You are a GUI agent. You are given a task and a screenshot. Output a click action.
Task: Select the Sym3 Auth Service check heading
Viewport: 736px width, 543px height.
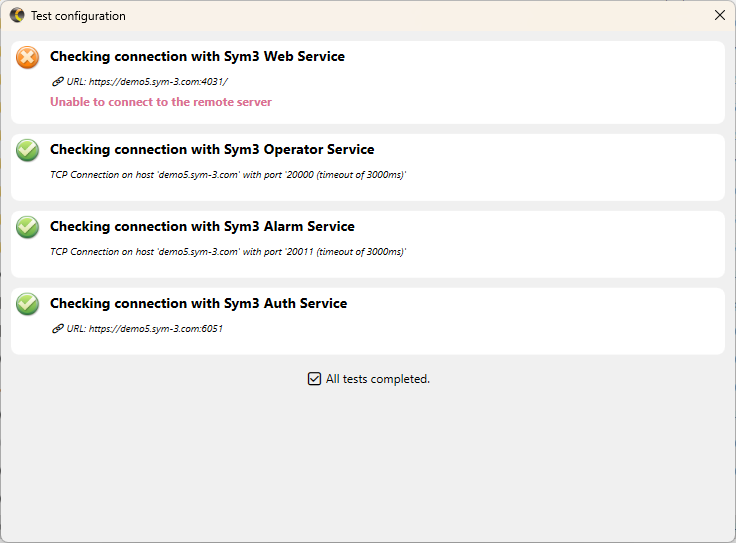(x=198, y=304)
